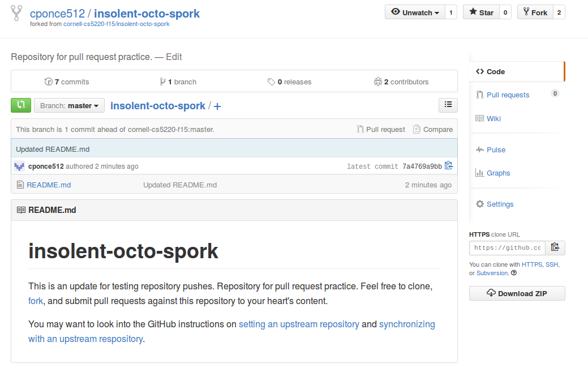Download the repository as ZIP
Screen dimensions: 588x376
click(517, 293)
